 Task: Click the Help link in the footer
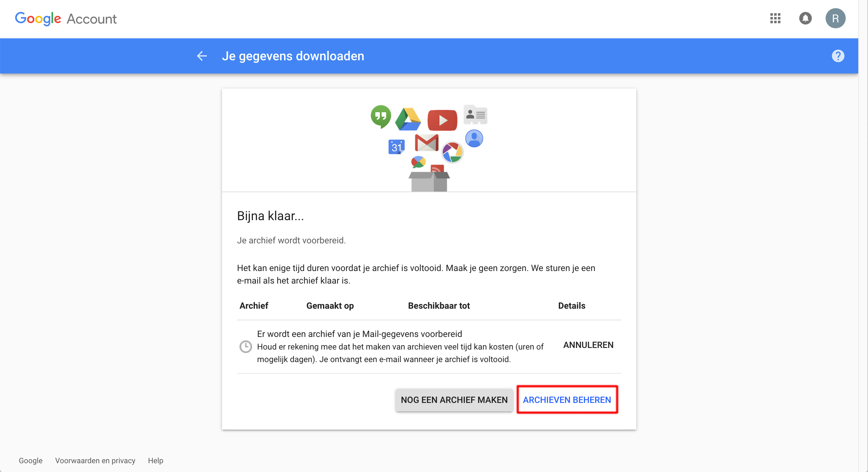155,460
